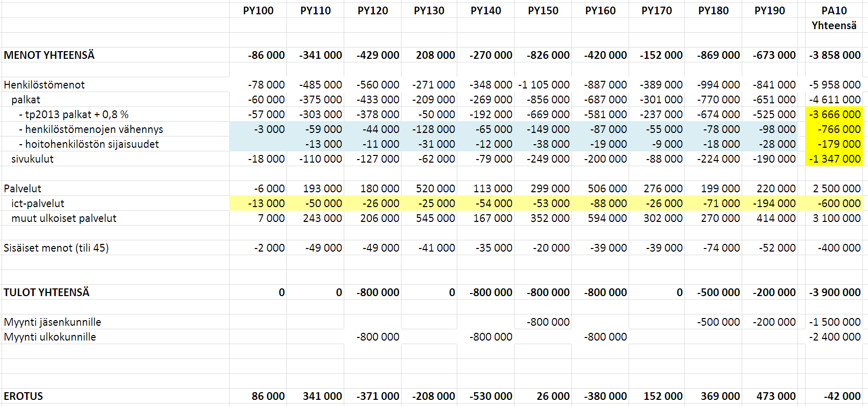The image size is (868, 406).
Task: Select the sivukulut row label
Action: (x=32, y=159)
